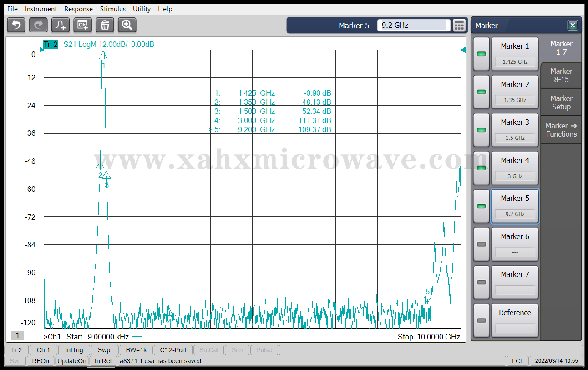Click the BW=1k status bar button
Viewport: 588px width, 370px height.
point(135,350)
